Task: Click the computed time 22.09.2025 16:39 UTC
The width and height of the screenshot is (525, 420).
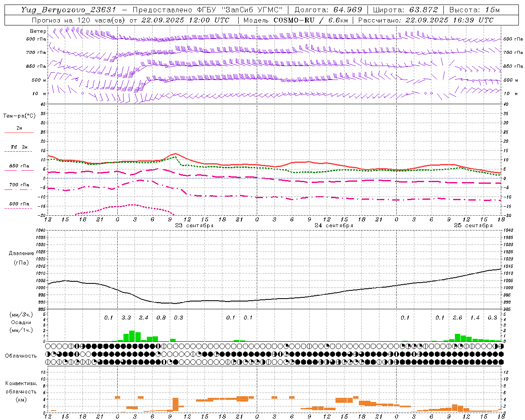Action: tap(450, 20)
